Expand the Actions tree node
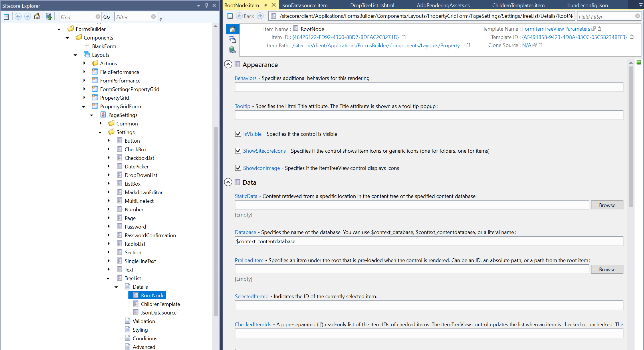This screenshot has width=644, height=350. pyautogui.click(x=84, y=63)
